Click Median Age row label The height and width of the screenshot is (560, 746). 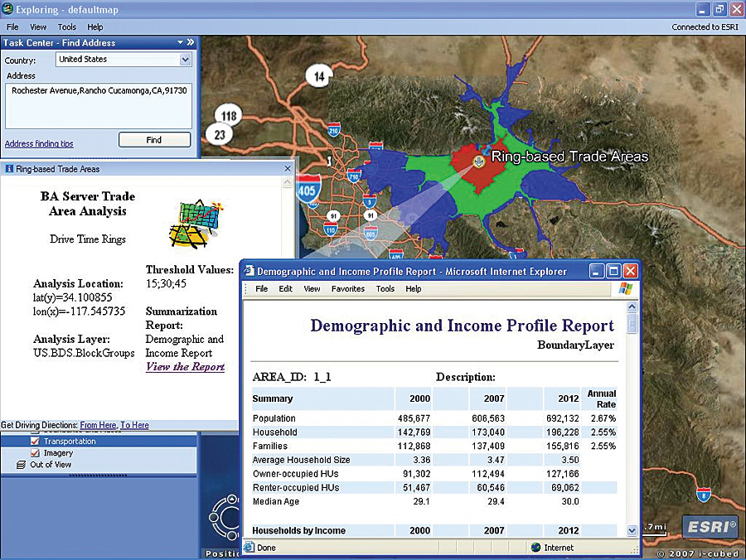(276, 501)
